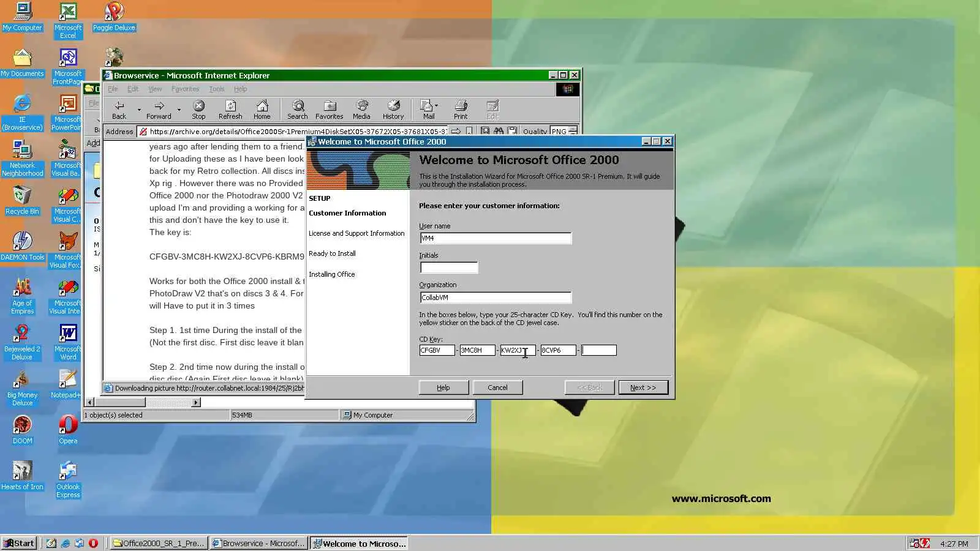Click the User name field containing VM4

496,238
